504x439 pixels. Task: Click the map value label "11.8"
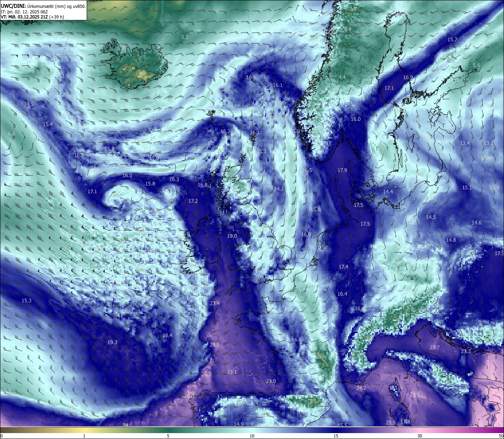(405, 422)
